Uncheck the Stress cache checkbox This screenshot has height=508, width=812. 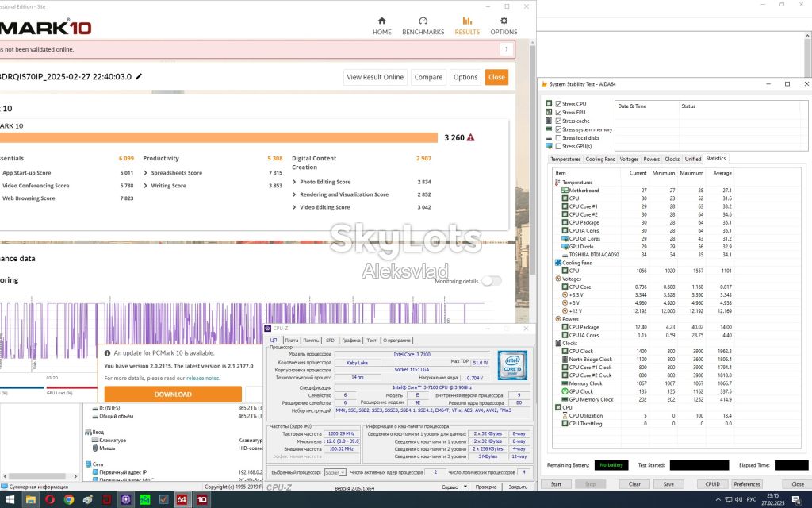point(558,121)
